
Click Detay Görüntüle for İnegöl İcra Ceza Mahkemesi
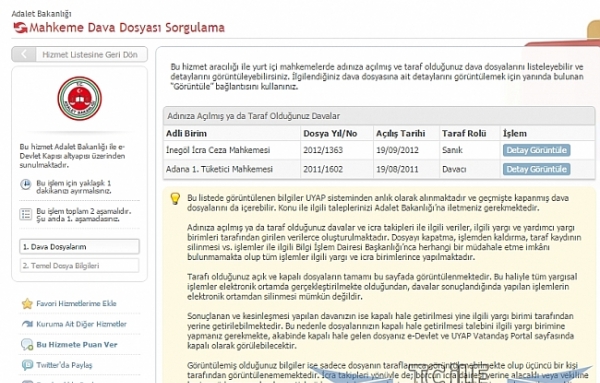pyautogui.click(x=536, y=150)
